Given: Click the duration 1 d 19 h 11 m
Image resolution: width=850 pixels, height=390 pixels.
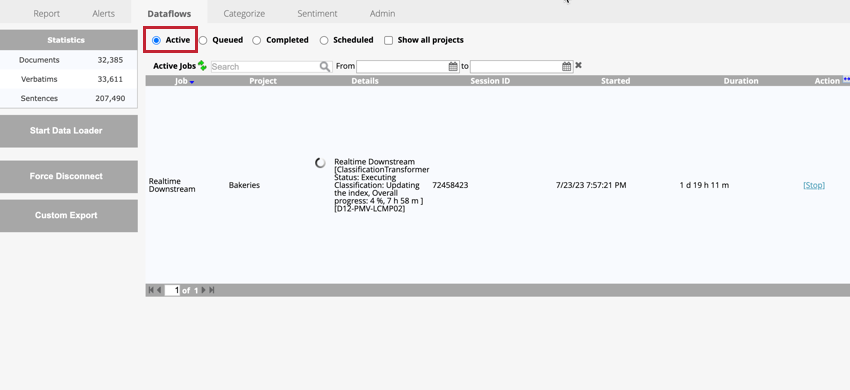Looking at the screenshot, I should tap(704, 186).
